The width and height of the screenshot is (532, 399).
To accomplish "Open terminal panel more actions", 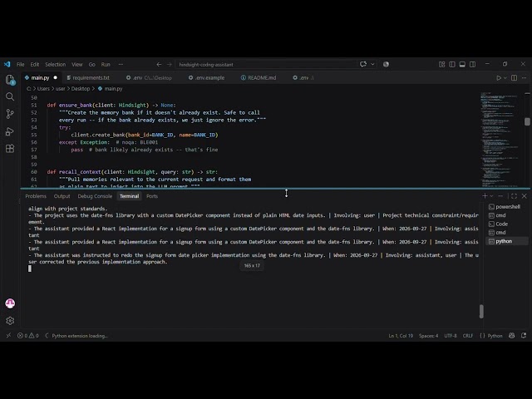I will click(x=500, y=196).
